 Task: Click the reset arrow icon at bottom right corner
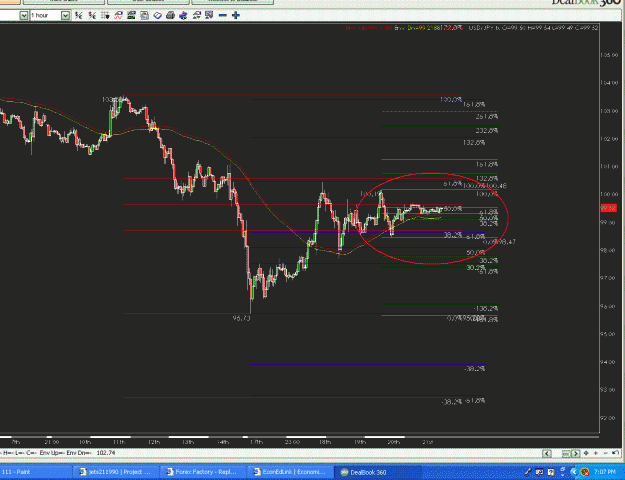coord(615,452)
